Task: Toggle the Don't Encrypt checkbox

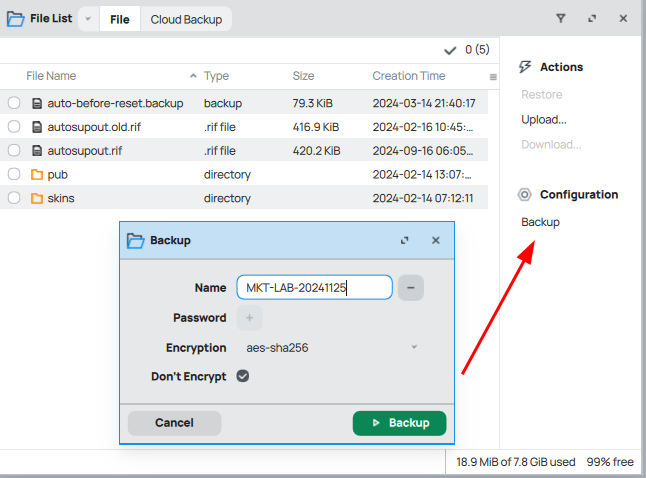Action: 242,376
